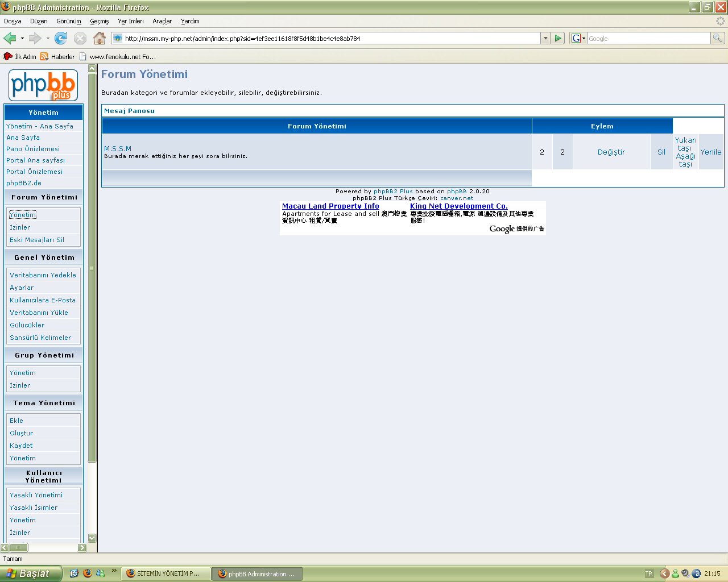The image size is (728, 582).
Task: Open the Dosya menu
Action: tap(13, 21)
